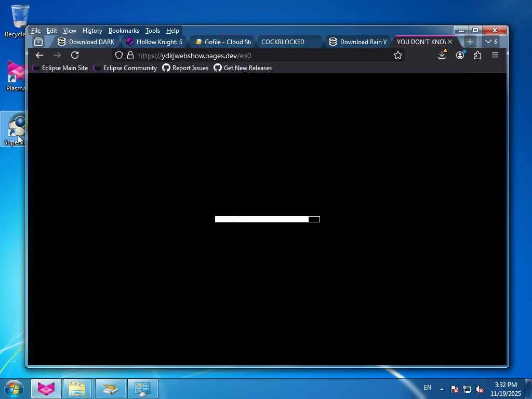Viewport: 532px width, 399px height.
Task: Click the greyed-out forward arrow button
Action: 57,55
